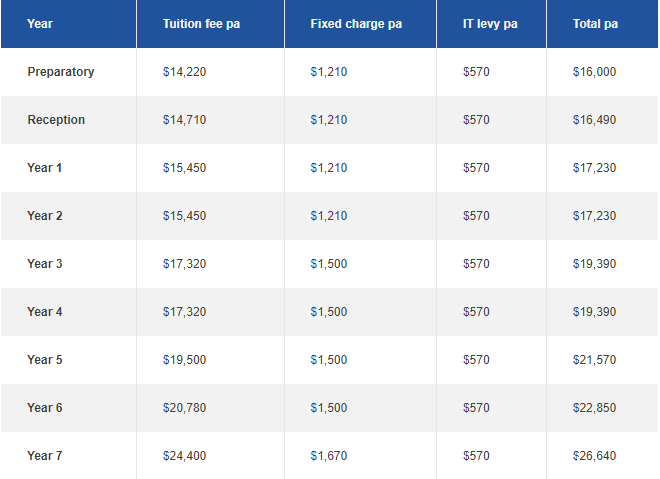Image resolution: width=660 pixels, height=479 pixels.
Task: Select Year 6 total $22,850
Action: click(x=594, y=408)
